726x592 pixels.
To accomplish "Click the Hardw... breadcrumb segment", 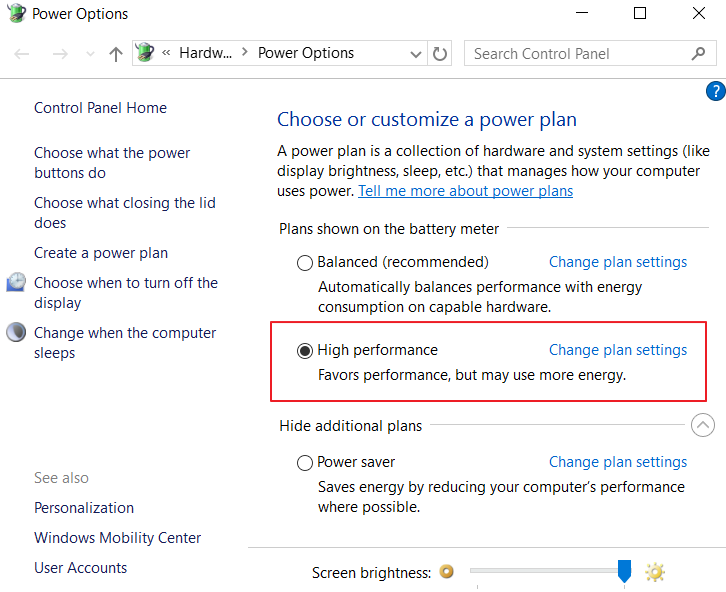I will [206, 53].
